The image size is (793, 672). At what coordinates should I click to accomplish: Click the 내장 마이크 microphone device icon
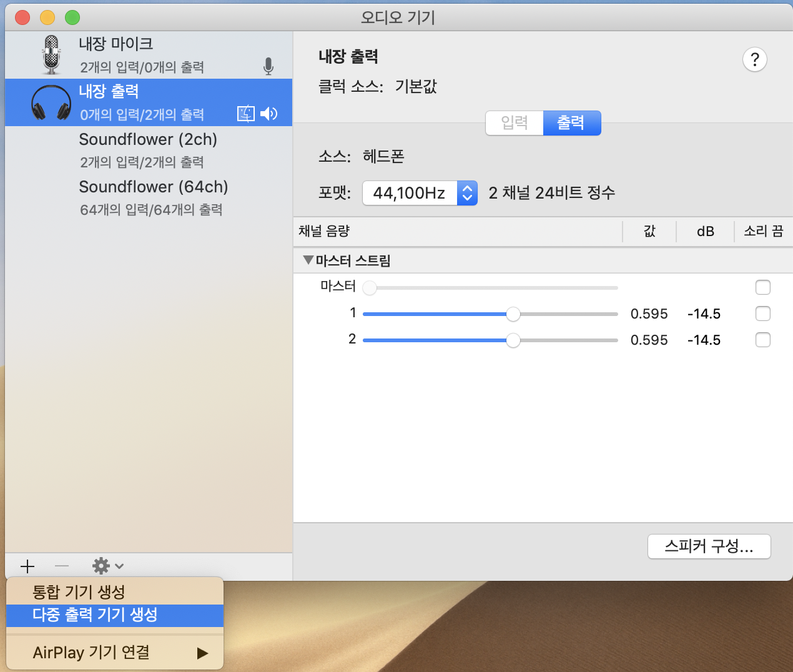51,55
